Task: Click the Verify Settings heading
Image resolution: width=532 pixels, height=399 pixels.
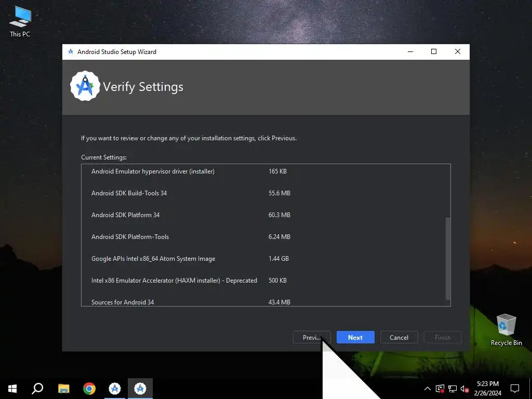Action: (x=143, y=87)
